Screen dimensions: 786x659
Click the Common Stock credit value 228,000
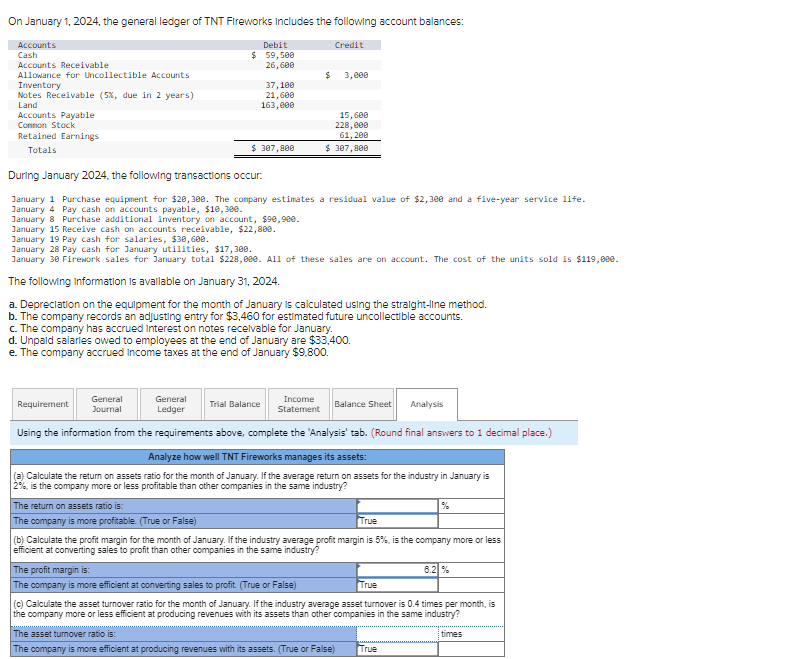[x=352, y=125]
